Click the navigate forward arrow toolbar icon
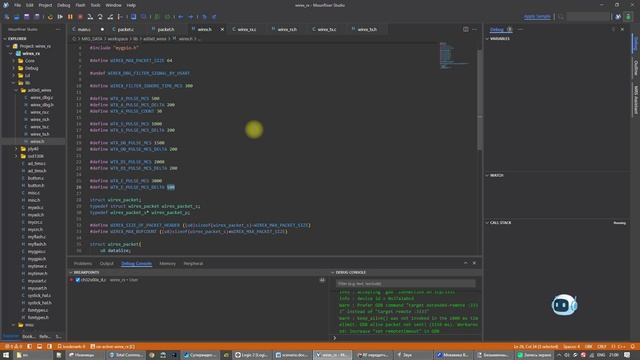 tap(190, 17)
